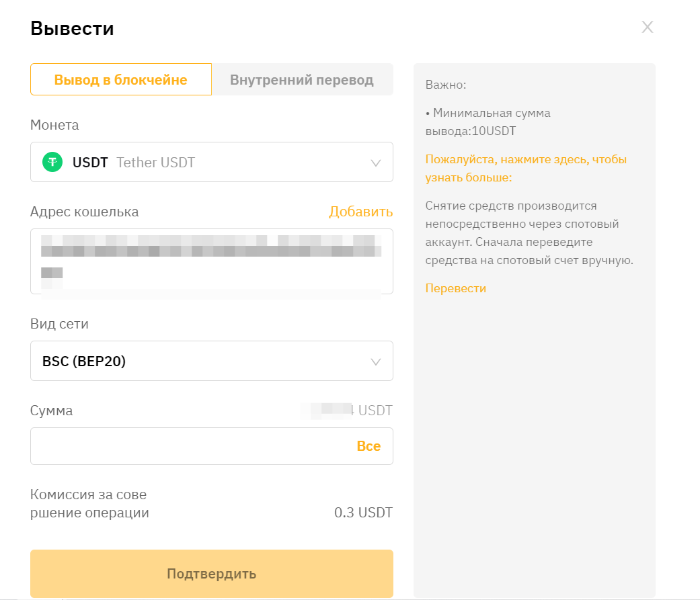Image resolution: width=700 pixels, height=600 pixels.
Task: Click the 0.3 USDT commission value
Action: click(363, 513)
